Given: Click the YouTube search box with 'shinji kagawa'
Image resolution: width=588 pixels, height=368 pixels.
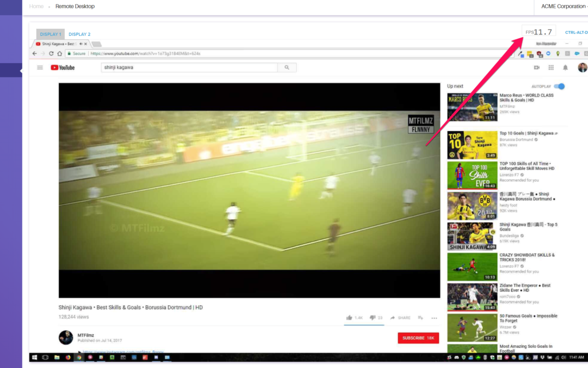Looking at the screenshot, I should pos(189,68).
